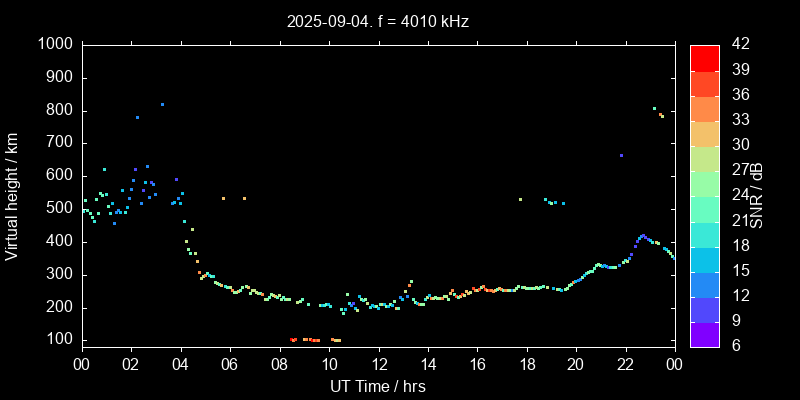The image size is (800, 400).
Task: Click the 'UT Time / hrs' axis label
Action: point(378,385)
